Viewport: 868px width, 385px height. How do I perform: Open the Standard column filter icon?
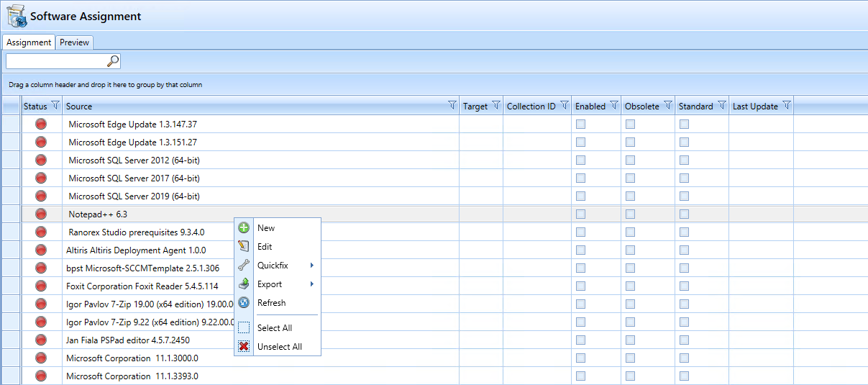(722, 106)
